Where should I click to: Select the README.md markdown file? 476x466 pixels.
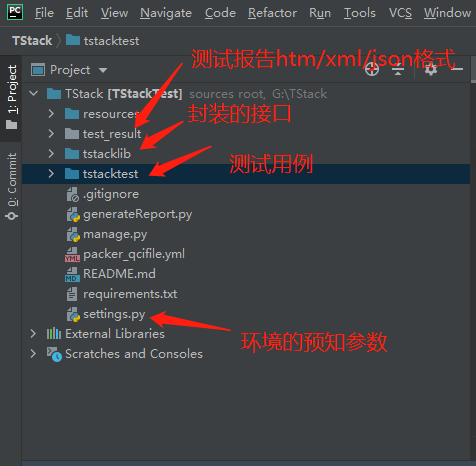click(111, 274)
